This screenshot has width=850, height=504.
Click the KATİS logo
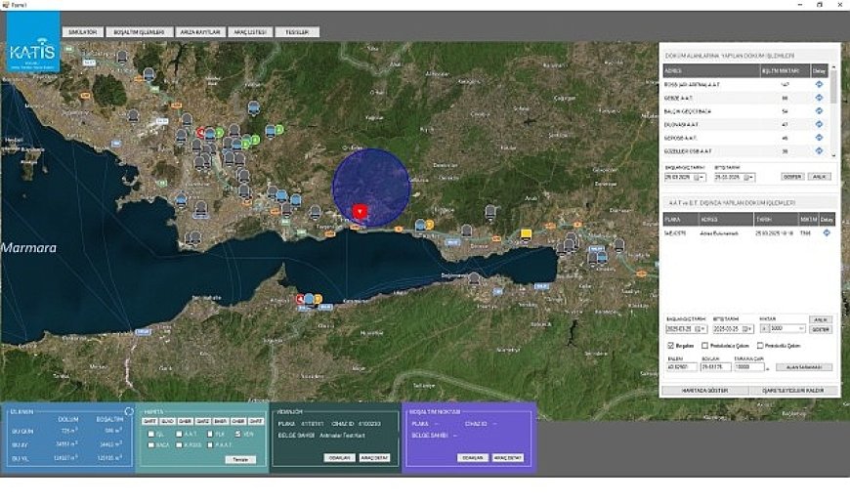(33, 42)
